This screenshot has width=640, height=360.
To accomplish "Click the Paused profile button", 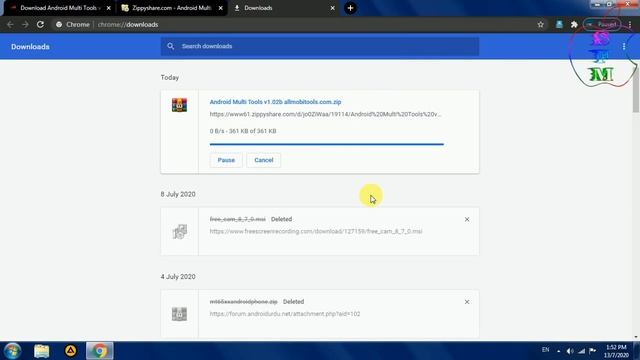I will pos(603,24).
